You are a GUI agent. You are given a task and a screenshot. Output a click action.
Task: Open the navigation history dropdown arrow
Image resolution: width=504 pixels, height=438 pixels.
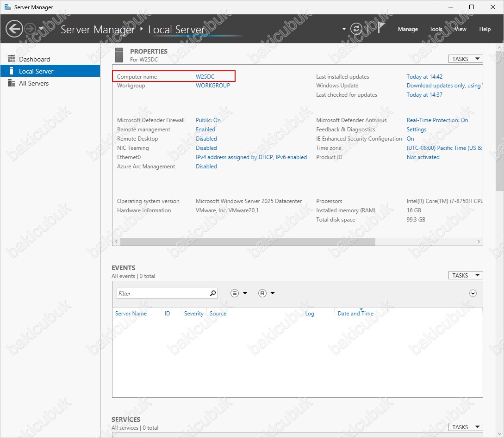(x=41, y=29)
